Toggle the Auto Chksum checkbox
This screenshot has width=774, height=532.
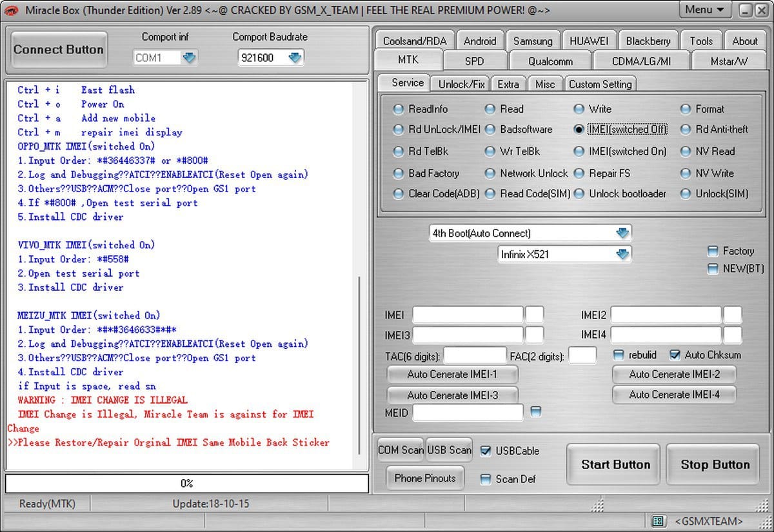675,355
